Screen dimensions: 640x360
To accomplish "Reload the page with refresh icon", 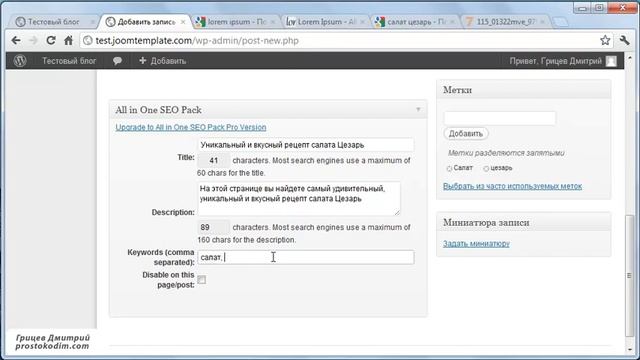I will 51,40.
